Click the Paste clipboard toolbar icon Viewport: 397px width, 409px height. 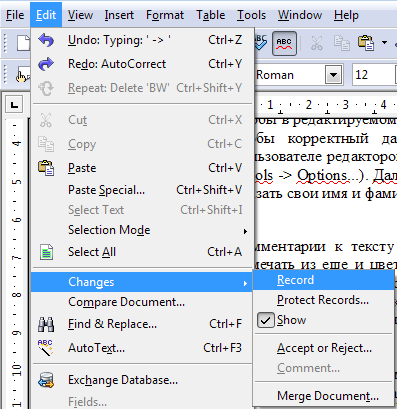pyautogui.click(x=366, y=43)
